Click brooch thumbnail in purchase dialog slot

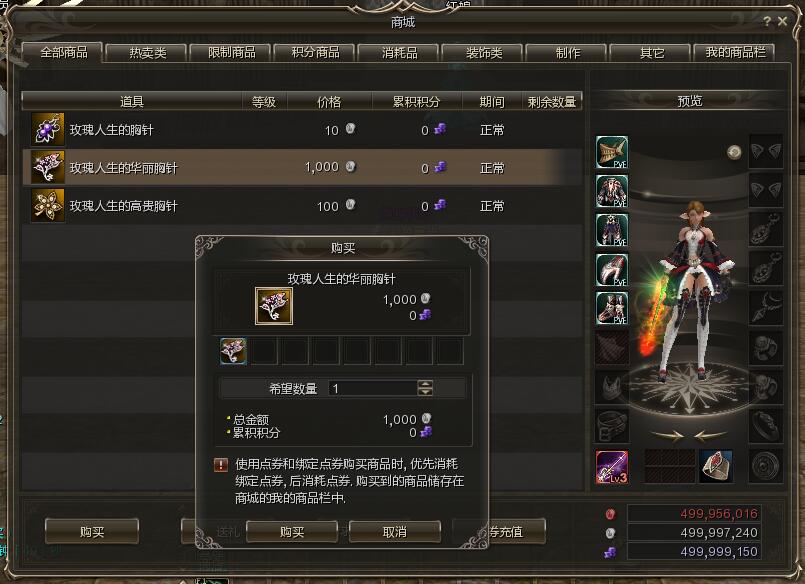233,351
